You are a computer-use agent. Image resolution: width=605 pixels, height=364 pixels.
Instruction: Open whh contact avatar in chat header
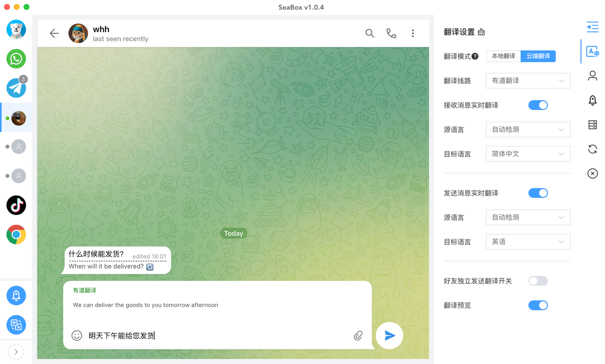pos(78,33)
